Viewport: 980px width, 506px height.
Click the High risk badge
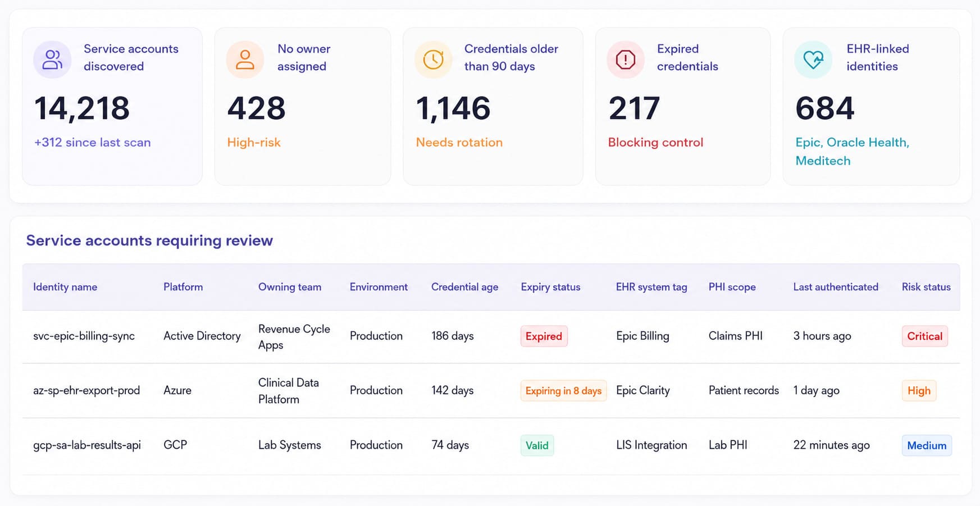point(919,391)
